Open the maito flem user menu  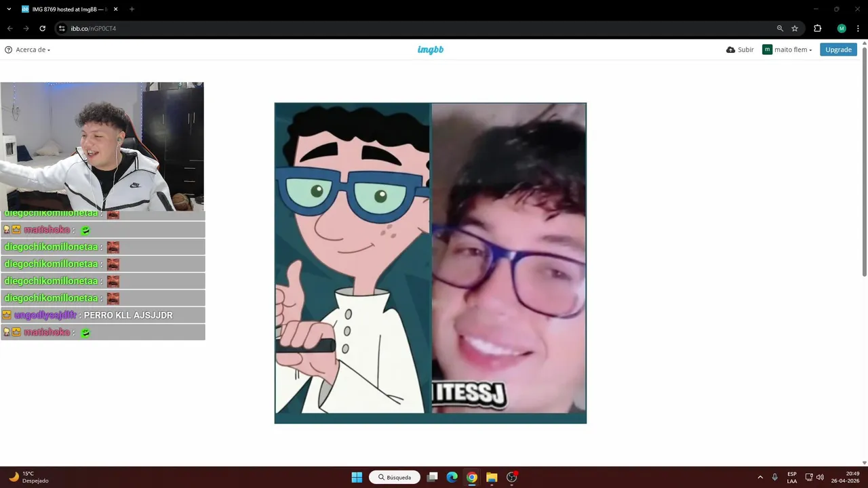(787, 49)
